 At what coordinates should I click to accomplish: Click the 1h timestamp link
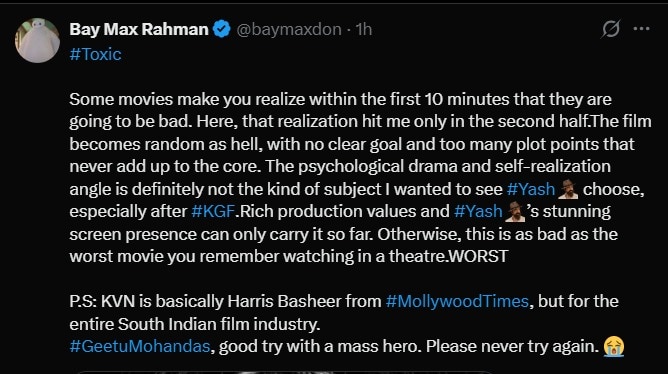[364, 29]
